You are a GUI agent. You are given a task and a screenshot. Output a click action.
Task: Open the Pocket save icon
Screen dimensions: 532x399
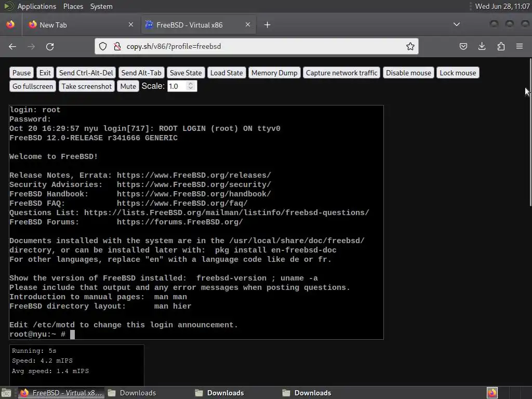463,46
